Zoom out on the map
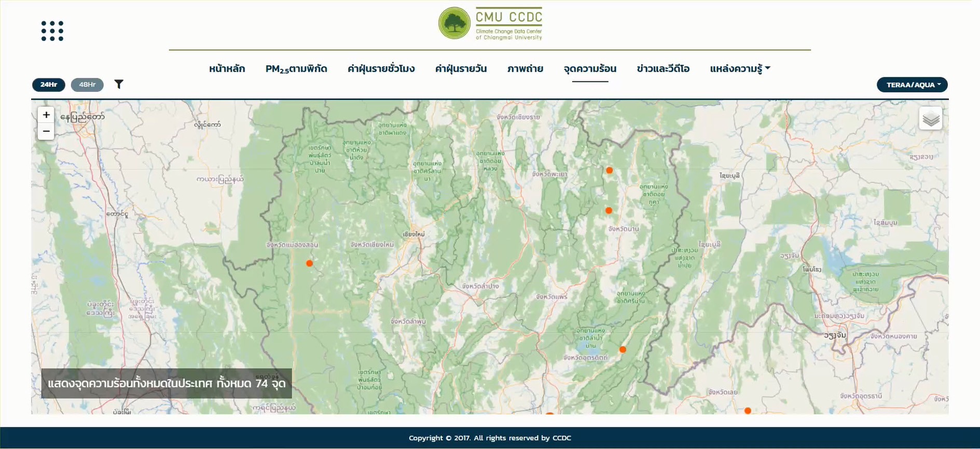Screen dimensions: 980x449 46,132
